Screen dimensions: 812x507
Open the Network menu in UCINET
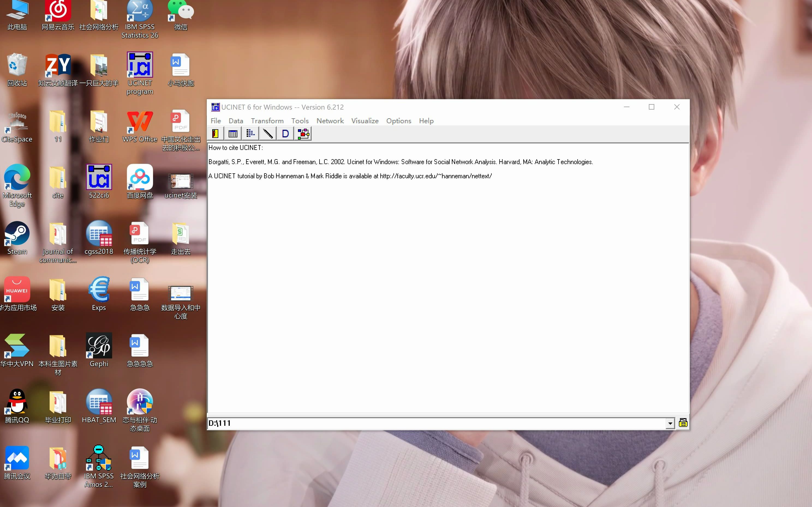330,120
